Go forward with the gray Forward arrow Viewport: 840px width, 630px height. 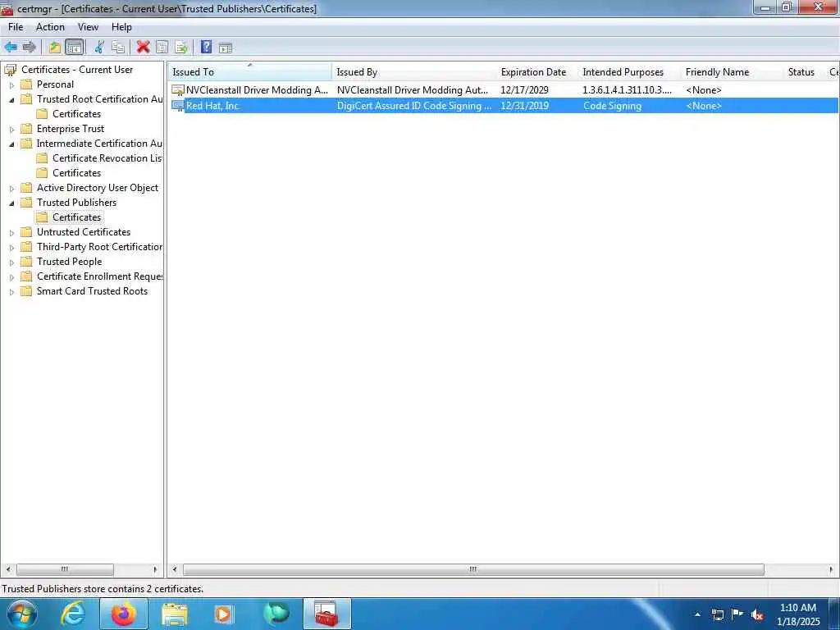click(x=30, y=47)
